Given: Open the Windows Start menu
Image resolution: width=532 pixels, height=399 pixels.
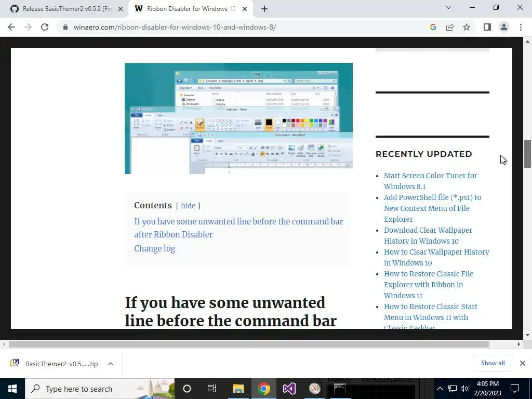Looking at the screenshot, I should pyautogui.click(x=12, y=389).
